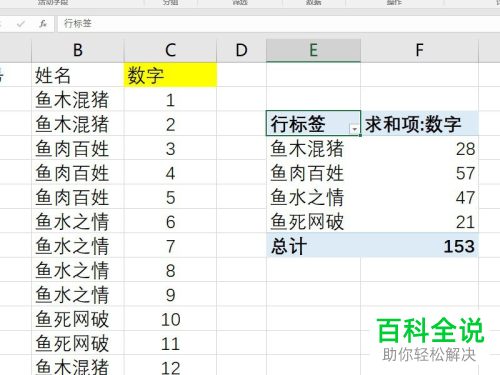500x375 pixels.
Task: Click the name cell beside number 10
Action: coord(77,319)
